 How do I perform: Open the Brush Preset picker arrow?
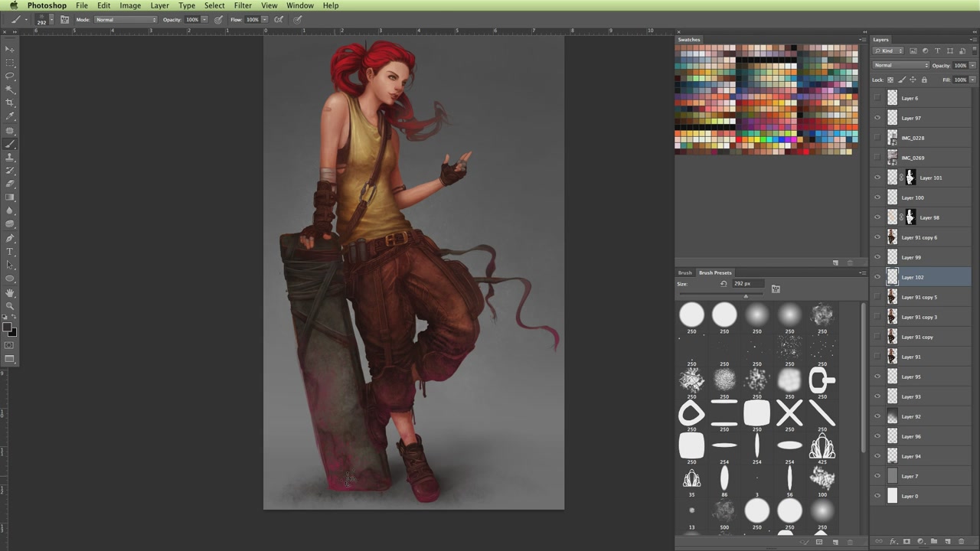51,19
